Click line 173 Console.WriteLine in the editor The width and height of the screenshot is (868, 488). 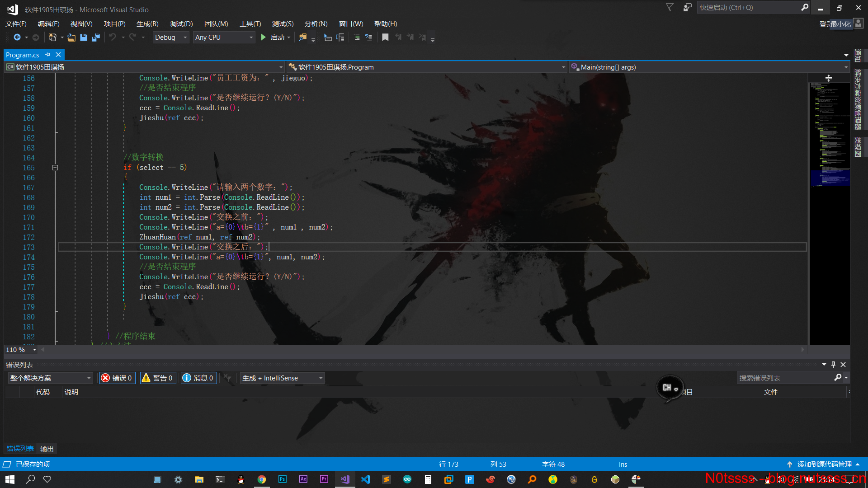204,247
